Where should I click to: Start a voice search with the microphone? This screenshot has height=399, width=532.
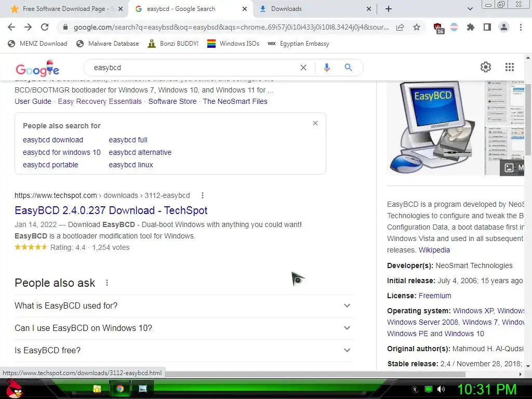click(326, 68)
